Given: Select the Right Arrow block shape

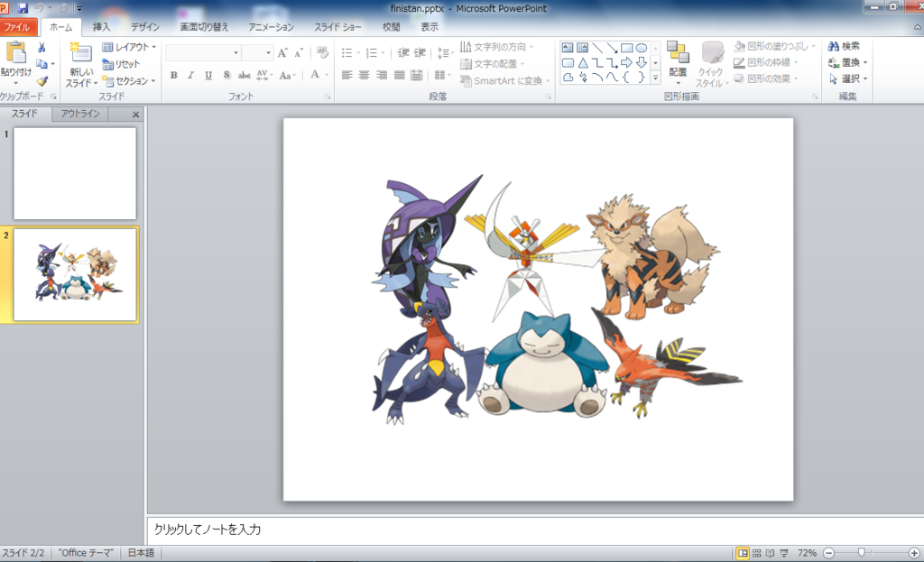Looking at the screenshot, I should tap(627, 62).
